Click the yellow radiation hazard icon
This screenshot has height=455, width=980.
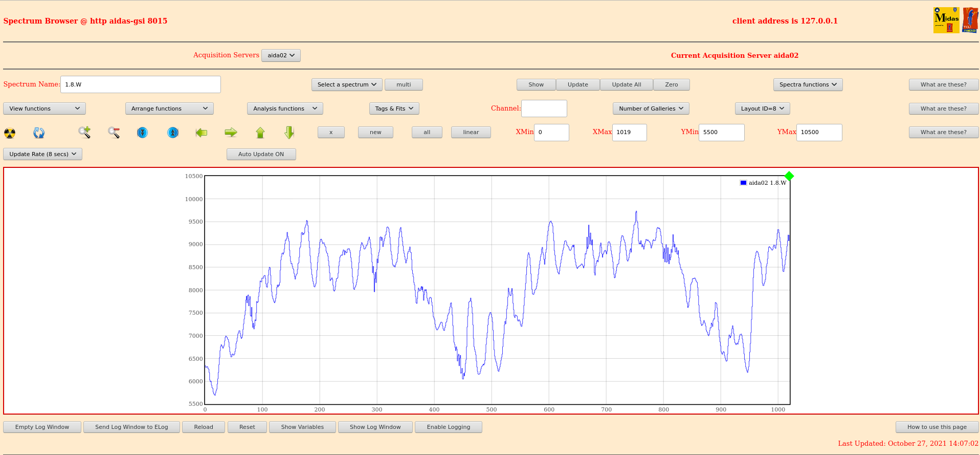(x=10, y=133)
